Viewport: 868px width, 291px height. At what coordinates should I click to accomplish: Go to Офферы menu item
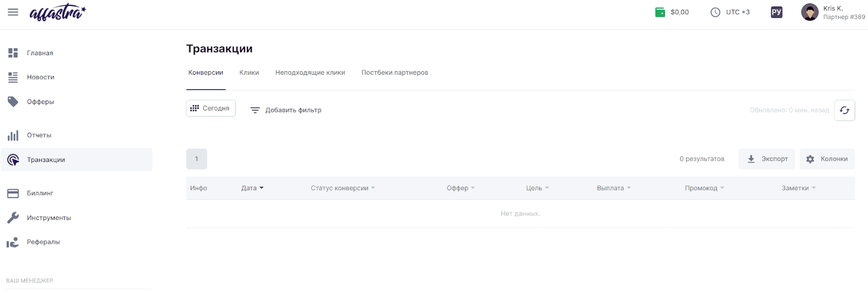pos(41,101)
